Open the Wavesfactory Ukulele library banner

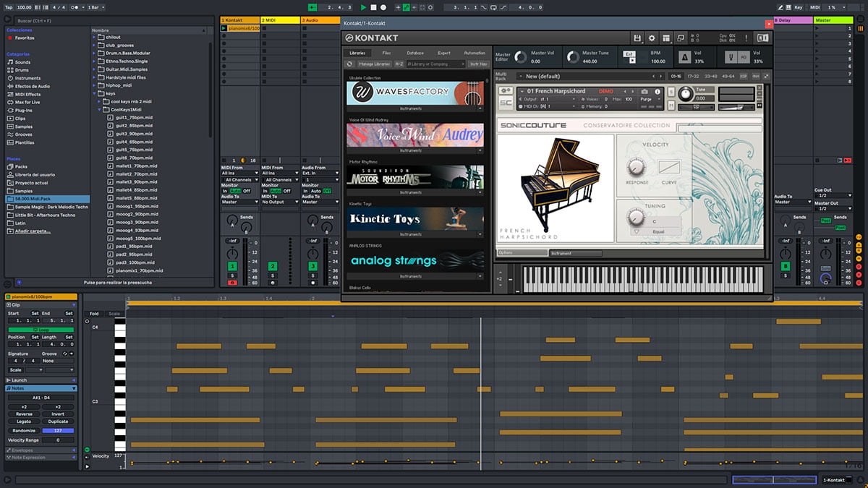pos(415,93)
